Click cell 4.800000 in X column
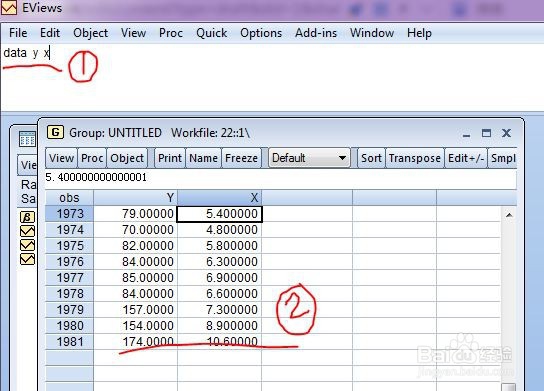Viewport: 544px width, 391px height. point(220,230)
